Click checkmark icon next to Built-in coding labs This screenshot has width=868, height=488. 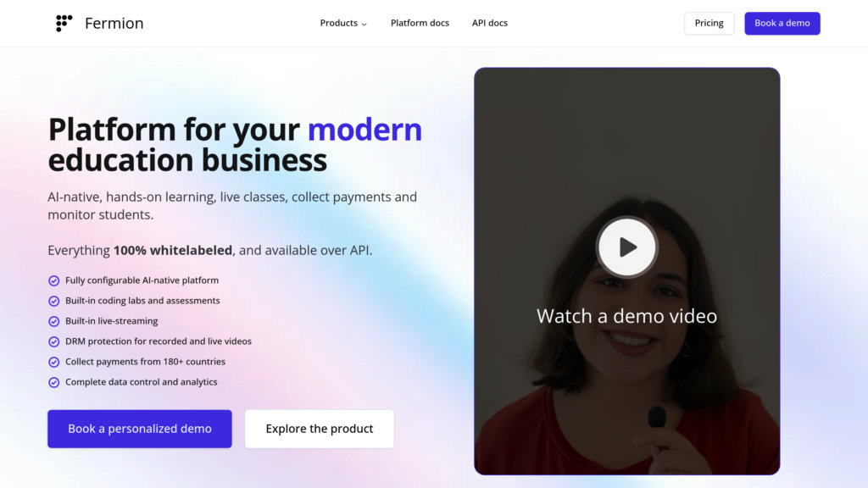53,301
